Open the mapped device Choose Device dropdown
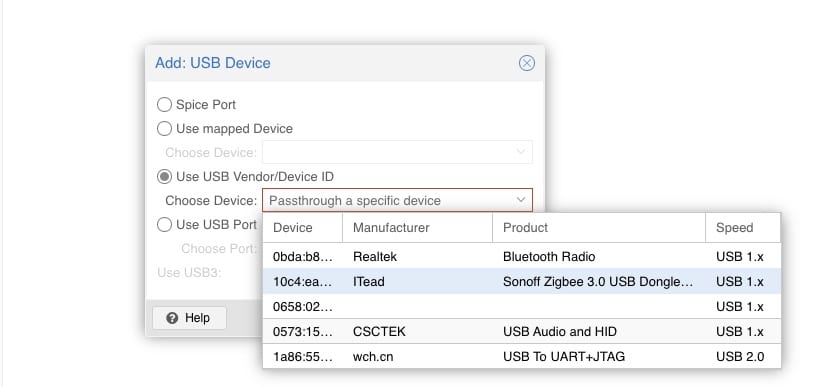The height and width of the screenshot is (387, 820). pos(397,152)
